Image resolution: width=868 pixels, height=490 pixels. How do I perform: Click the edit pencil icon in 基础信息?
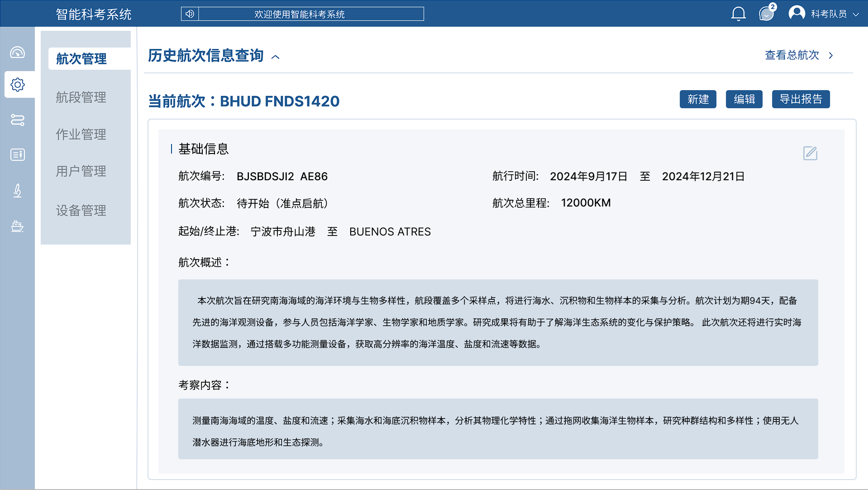[810, 154]
